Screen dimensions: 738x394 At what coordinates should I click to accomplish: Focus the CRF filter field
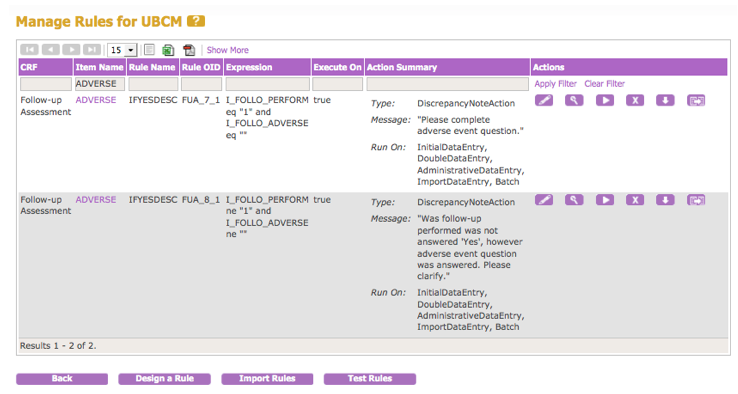pos(46,84)
